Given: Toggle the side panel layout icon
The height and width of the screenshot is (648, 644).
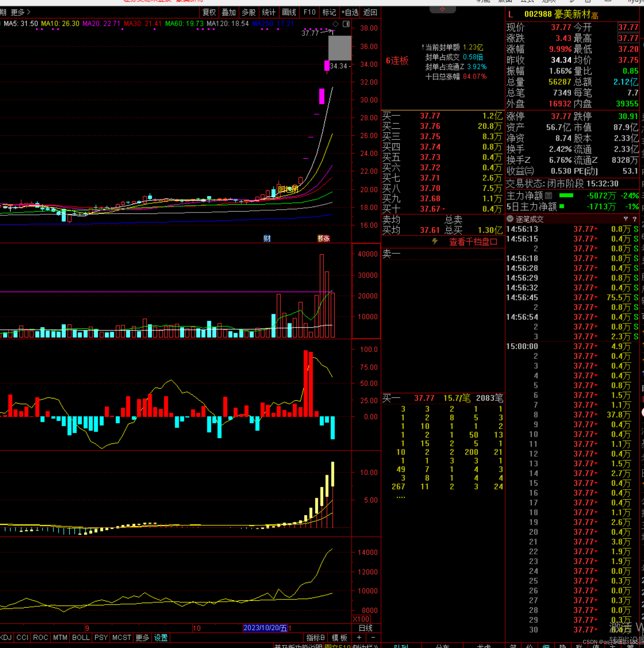Looking at the screenshot, I should click(346, 24).
